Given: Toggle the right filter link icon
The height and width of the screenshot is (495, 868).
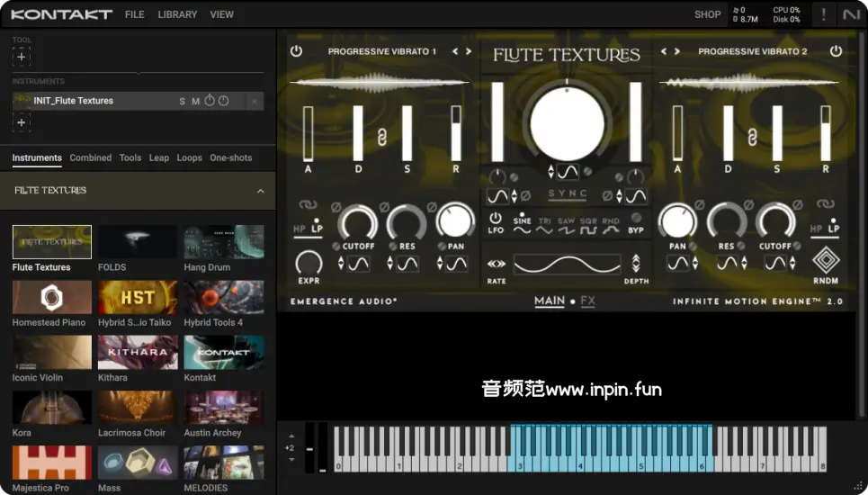Looking at the screenshot, I should [825, 205].
